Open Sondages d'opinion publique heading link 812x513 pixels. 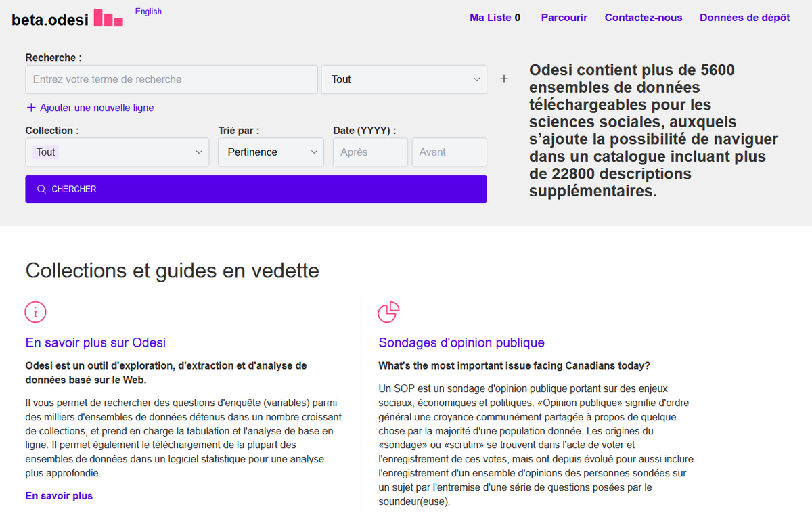click(x=461, y=342)
